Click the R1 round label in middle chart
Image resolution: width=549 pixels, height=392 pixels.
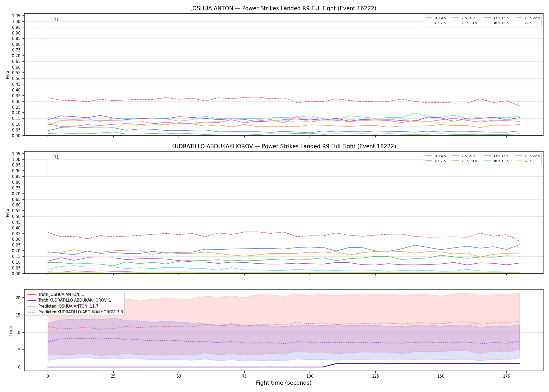[x=56, y=157]
